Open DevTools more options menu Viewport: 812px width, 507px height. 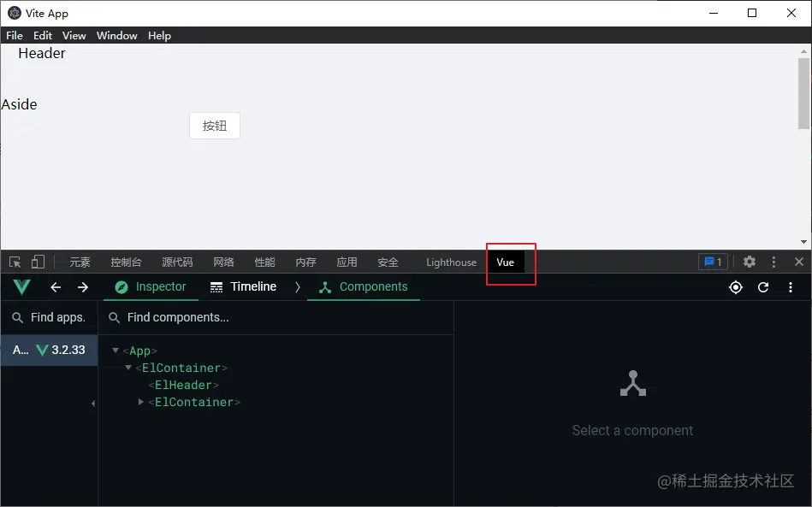point(773,262)
